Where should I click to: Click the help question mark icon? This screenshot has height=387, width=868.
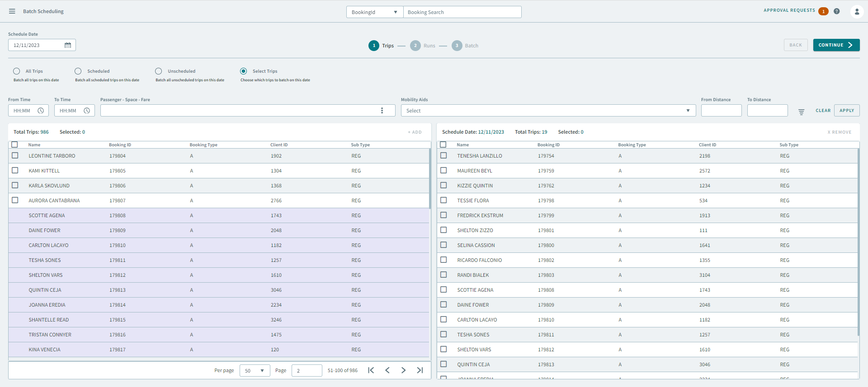[x=837, y=11]
